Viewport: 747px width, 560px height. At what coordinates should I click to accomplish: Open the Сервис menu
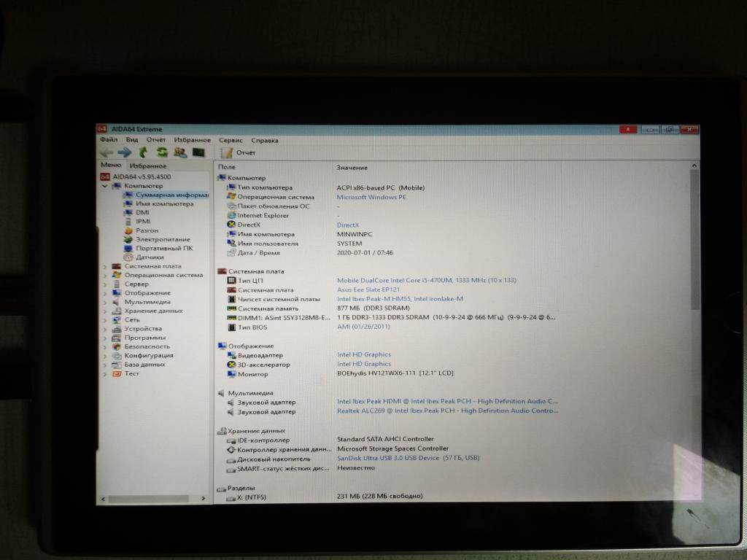pos(231,140)
